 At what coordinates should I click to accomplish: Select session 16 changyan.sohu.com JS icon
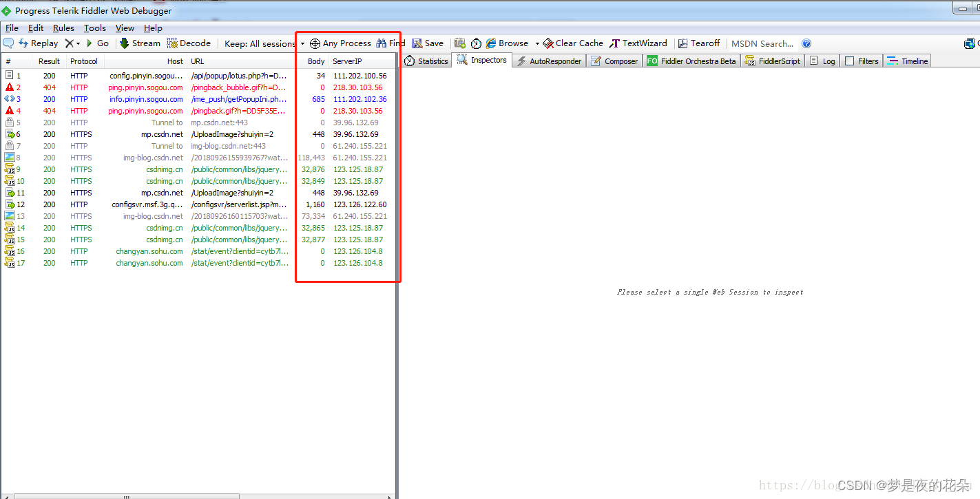point(10,251)
